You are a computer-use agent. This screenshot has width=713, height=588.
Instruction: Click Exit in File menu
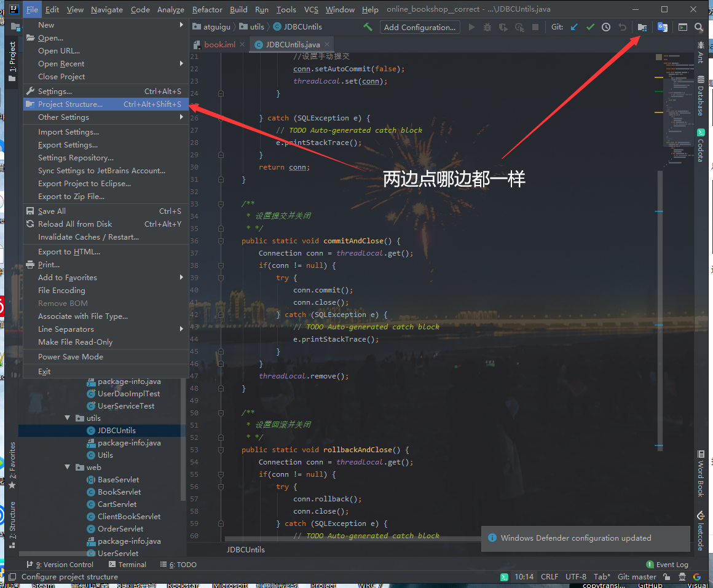(x=106, y=372)
